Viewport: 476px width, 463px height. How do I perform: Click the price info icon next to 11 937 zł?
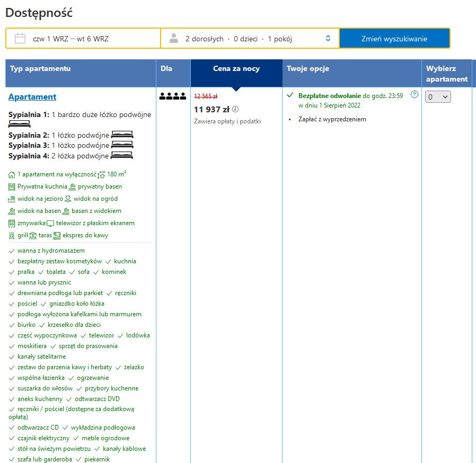[x=235, y=109]
